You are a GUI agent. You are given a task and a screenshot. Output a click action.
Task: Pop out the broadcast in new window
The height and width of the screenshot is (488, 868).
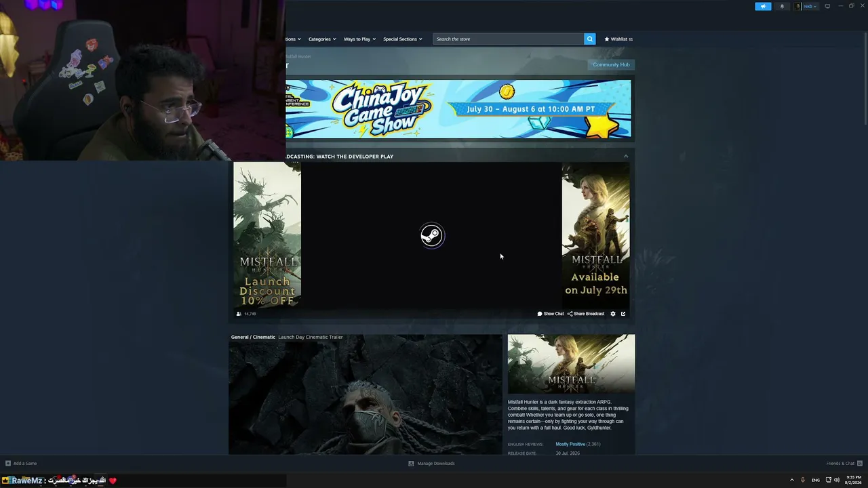[623, 314]
